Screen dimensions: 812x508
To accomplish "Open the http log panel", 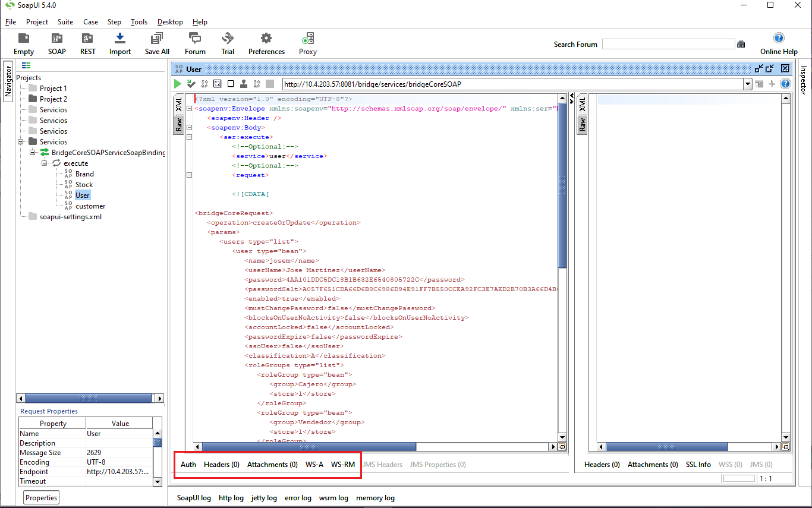I will [231, 498].
